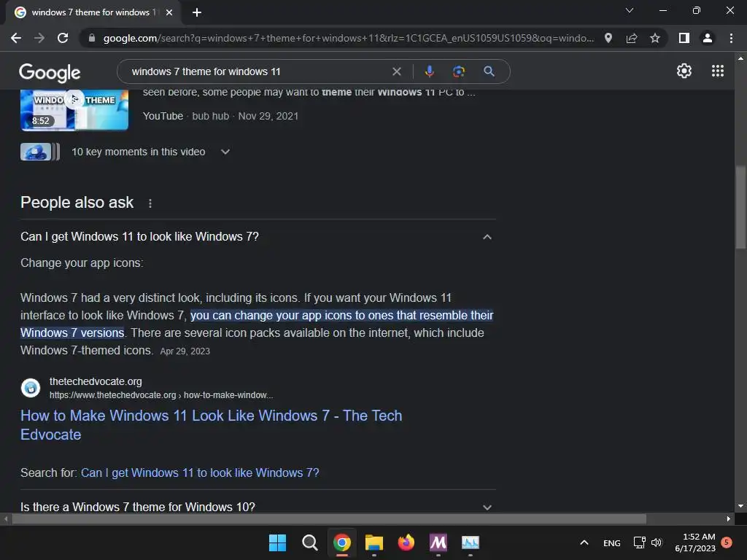The image size is (747, 560).
Task: Open network settings in system tray
Action: point(639,542)
